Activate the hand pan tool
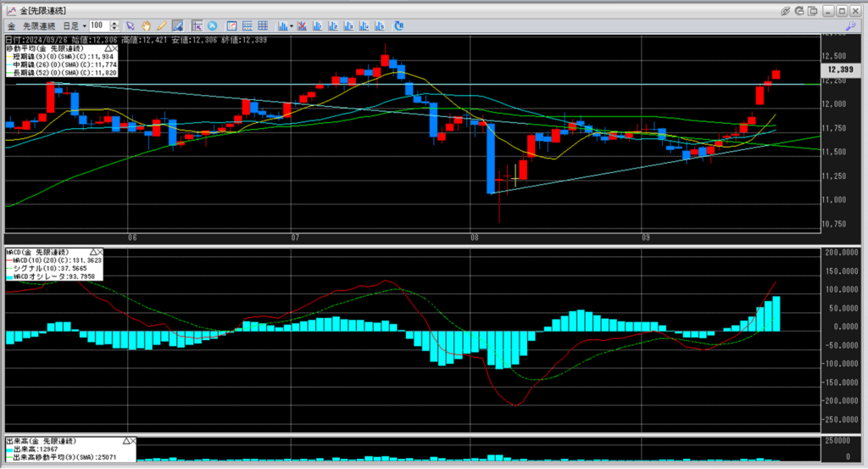The image size is (868, 469). pyautogui.click(x=146, y=26)
